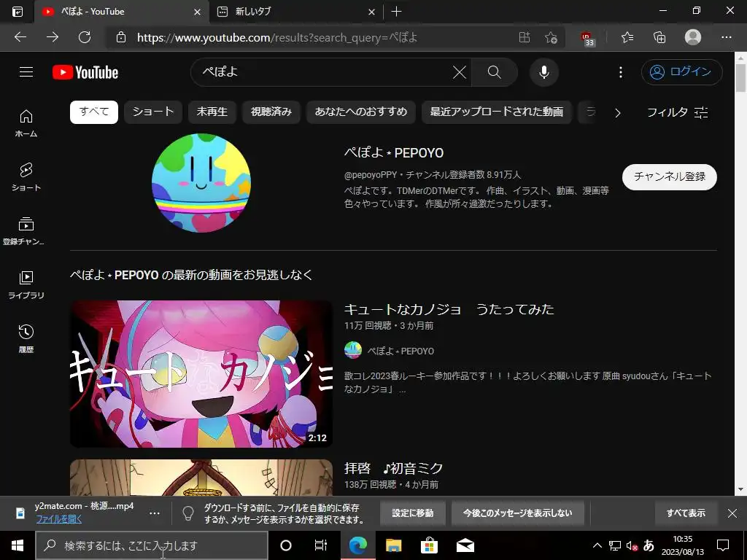Close the downloads bar
This screenshot has height=560, width=747.
(732, 513)
